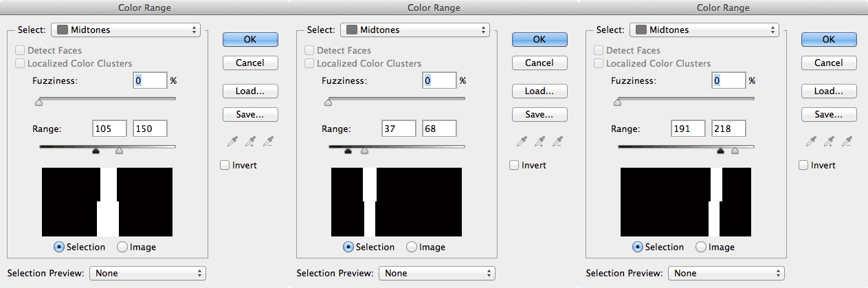
Task: Open the Select Midtones dropdown in the right dialog
Action: pyautogui.click(x=705, y=30)
